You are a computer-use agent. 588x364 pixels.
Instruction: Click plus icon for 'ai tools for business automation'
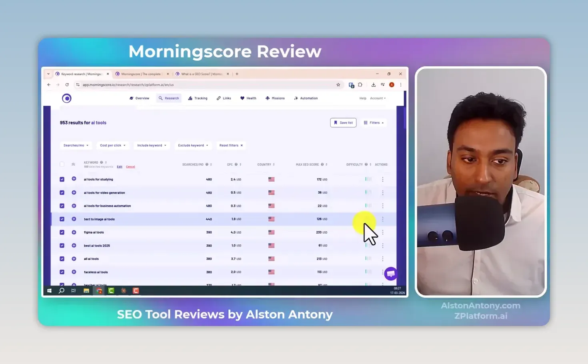(74, 206)
